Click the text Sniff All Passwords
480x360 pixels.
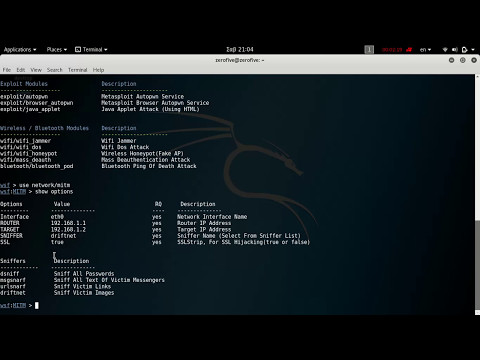point(84,274)
